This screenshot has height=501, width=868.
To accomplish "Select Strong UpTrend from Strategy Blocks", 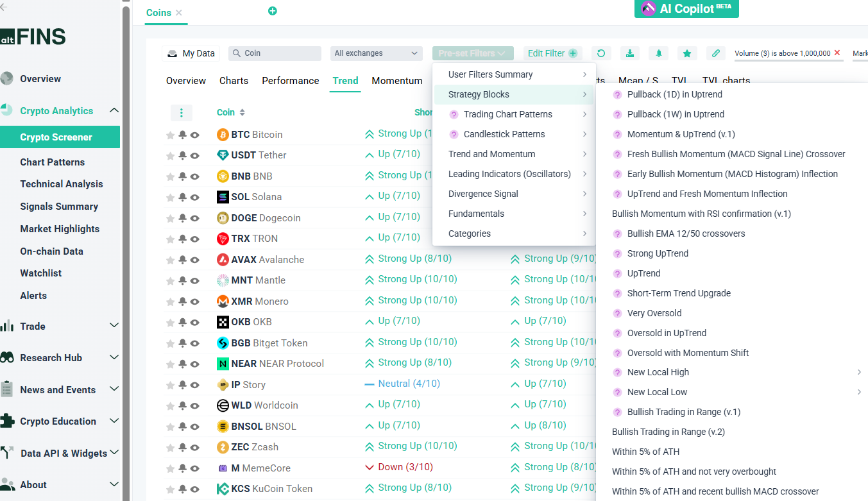I will [x=658, y=253].
